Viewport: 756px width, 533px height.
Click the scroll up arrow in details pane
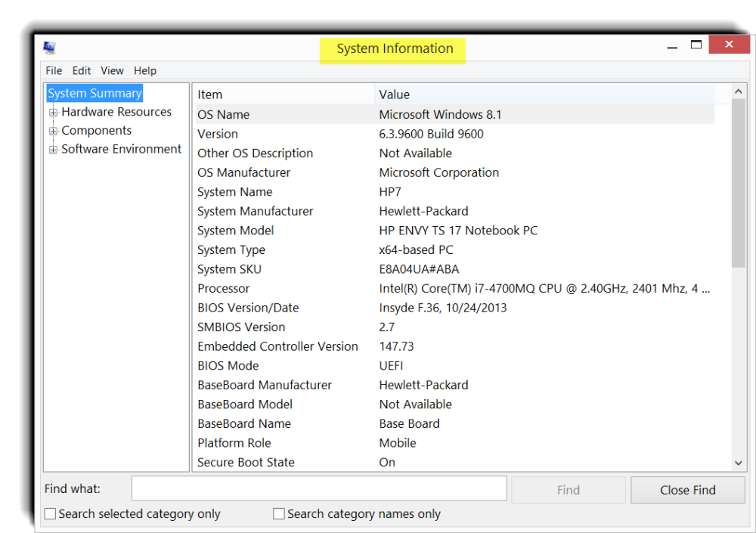pos(739,92)
